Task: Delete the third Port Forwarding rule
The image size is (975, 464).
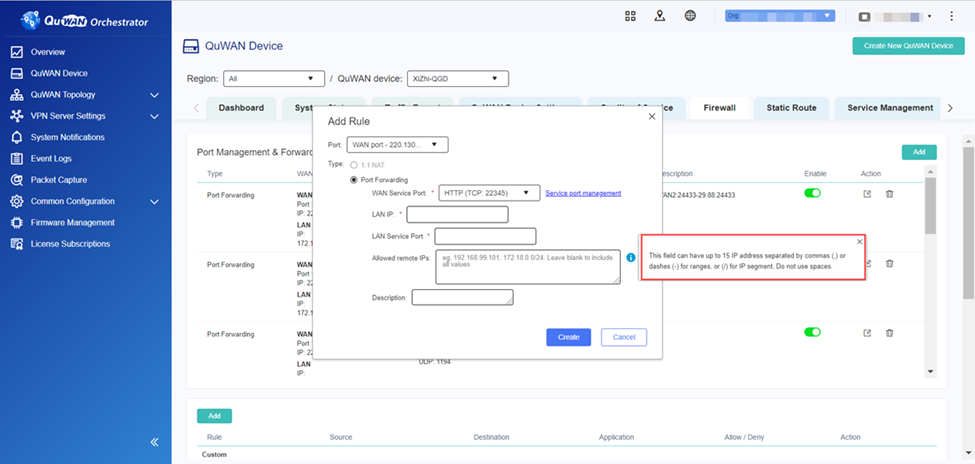Action: [x=889, y=333]
